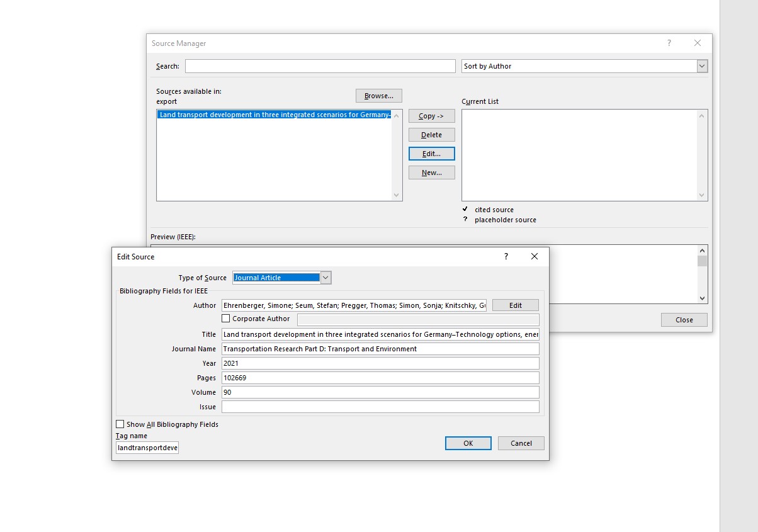758x532 pixels.
Task: Close the Edit Source dialog
Action: coord(535,256)
